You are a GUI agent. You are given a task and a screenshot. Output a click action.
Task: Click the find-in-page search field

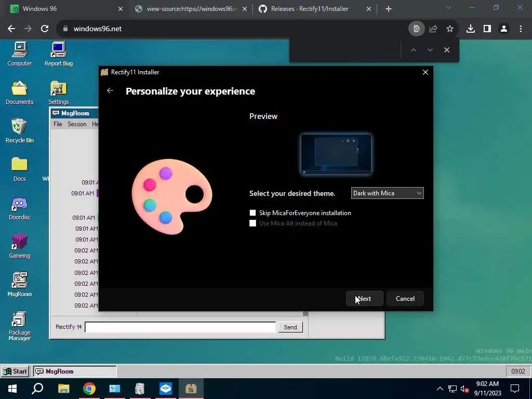pyautogui.click(x=345, y=50)
